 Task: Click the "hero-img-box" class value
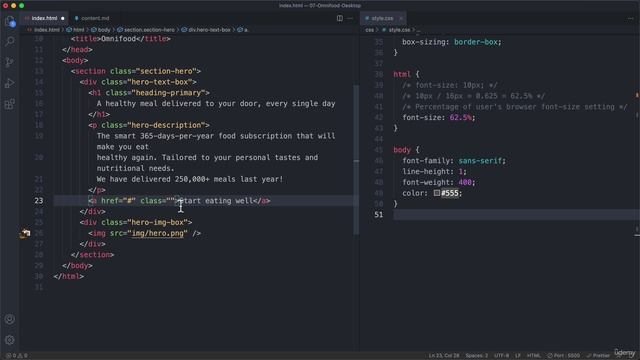(158, 222)
